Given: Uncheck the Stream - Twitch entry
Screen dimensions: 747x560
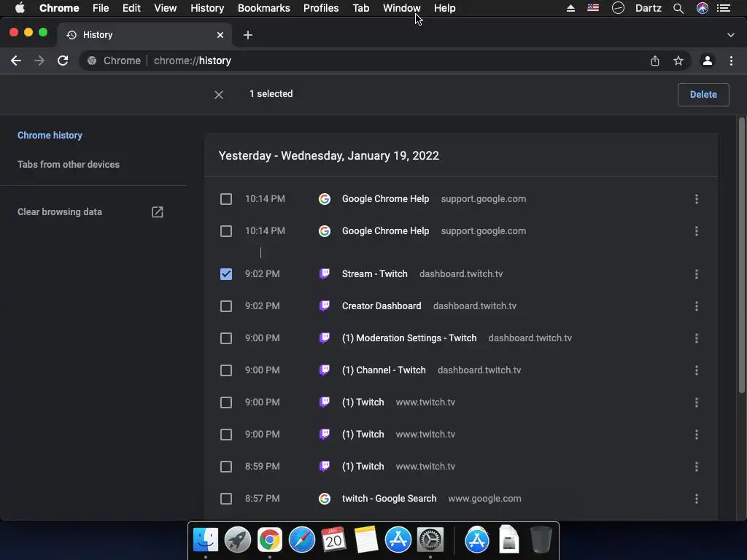Looking at the screenshot, I should point(226,274).
